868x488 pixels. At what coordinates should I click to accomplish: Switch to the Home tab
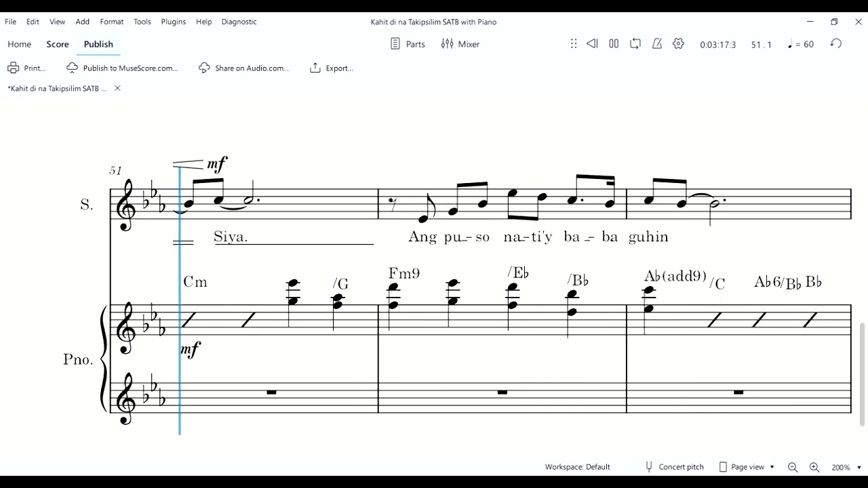pos(20,44)
